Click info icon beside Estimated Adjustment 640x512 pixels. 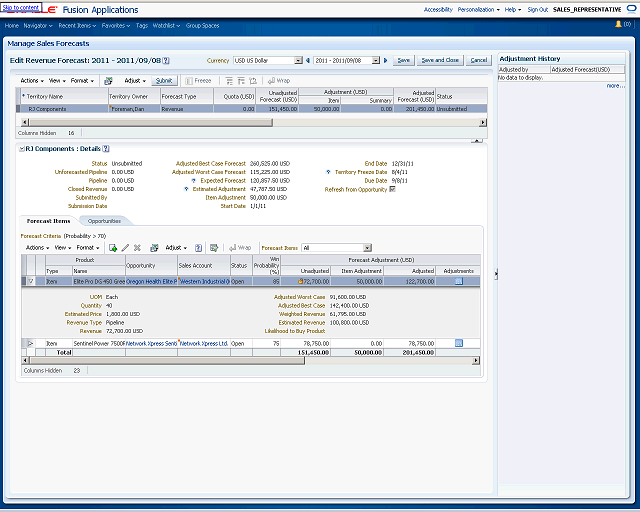point(186,189)
